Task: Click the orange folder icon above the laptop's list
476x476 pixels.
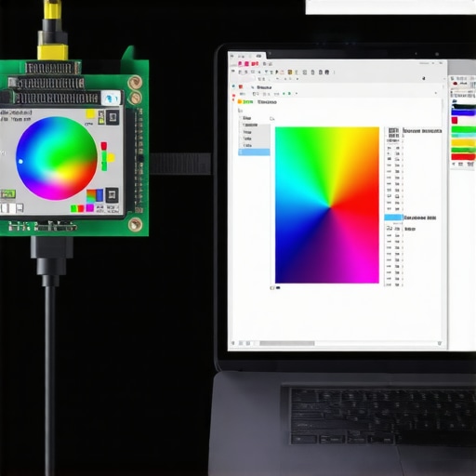Action: point(240,101)
